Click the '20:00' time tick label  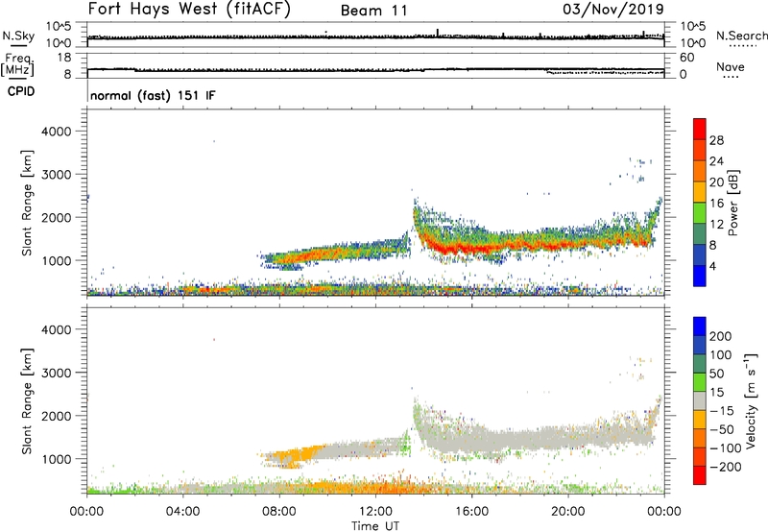(567, 512)
